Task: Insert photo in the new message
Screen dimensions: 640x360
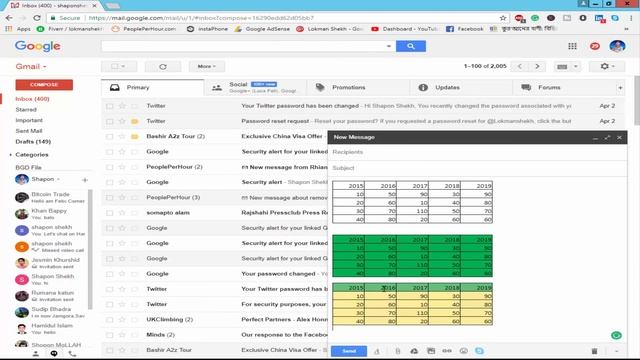Action: pyautogui.click(x=431, y=351)
